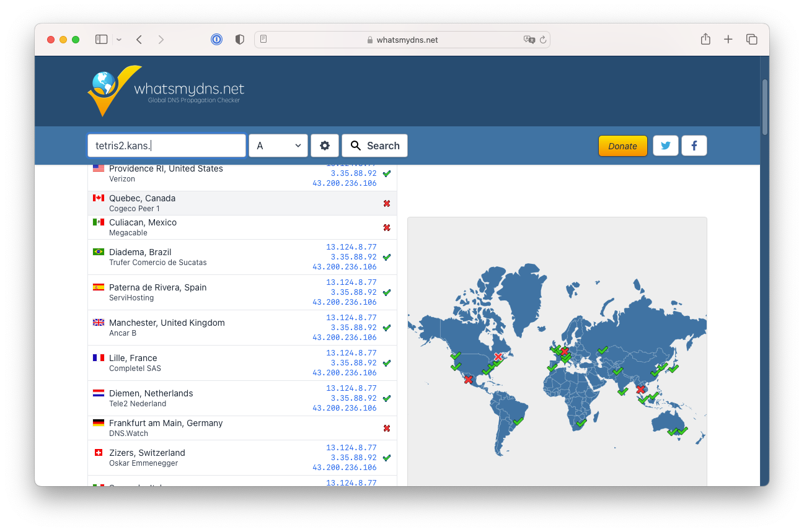The width and height of the screenshot is (804, 532).
Task: Click 43.200.236.106 in the Lille row
Action: pos(345,373)
